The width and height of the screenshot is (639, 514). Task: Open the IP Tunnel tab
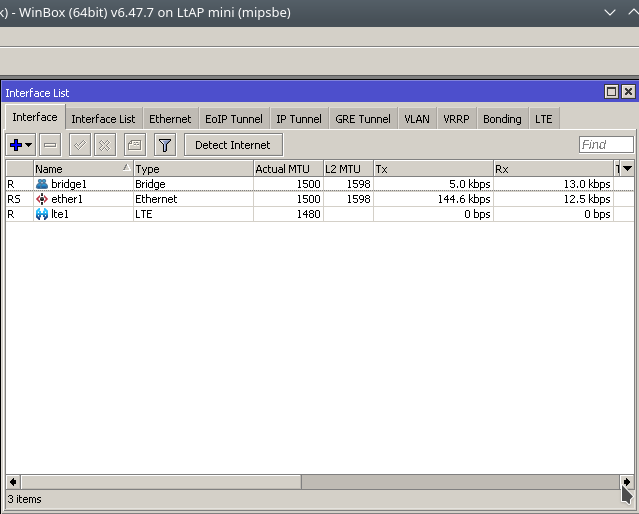point(299,119)
